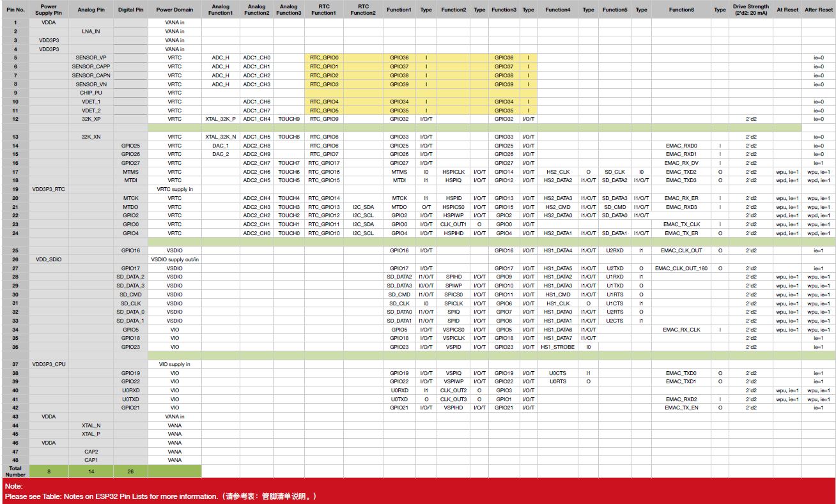Select the VSPICS0 cell
Image resolution: width=836 pixels, height=504 pixels.
tap(453, 330)
